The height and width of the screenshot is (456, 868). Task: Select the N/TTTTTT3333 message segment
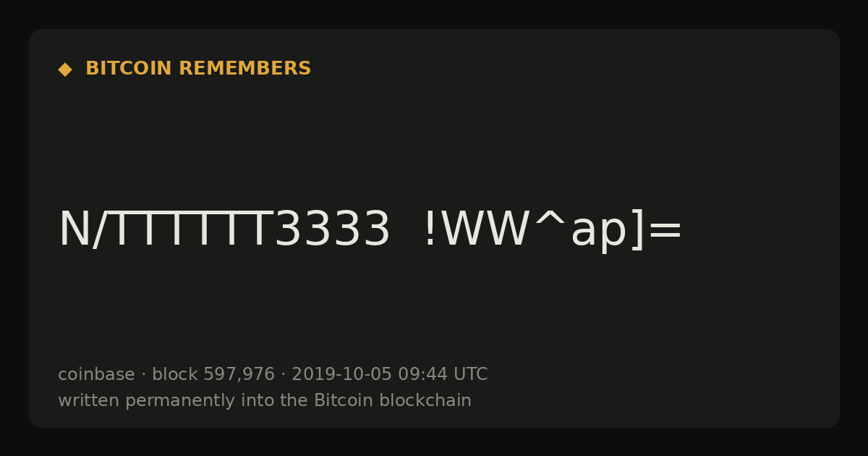pyautogui.click(x=224, y=230)
